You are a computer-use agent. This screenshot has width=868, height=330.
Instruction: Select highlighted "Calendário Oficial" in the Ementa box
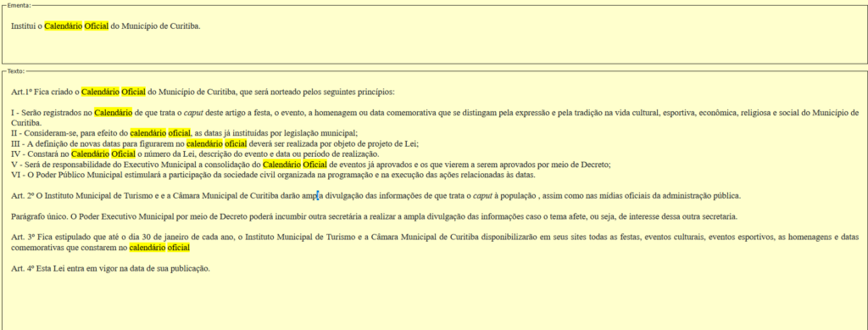[76, 25]
